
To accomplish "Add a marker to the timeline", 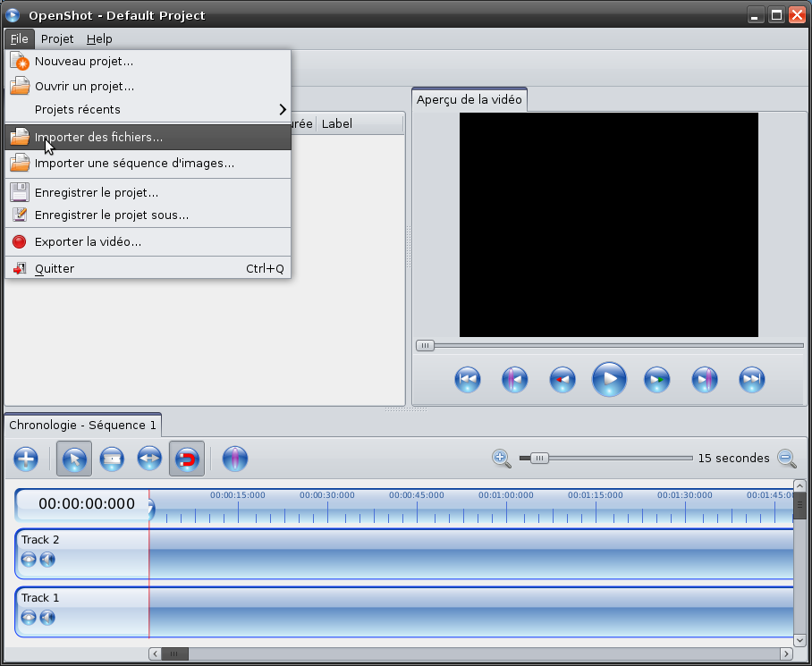I will coord(234,459).
